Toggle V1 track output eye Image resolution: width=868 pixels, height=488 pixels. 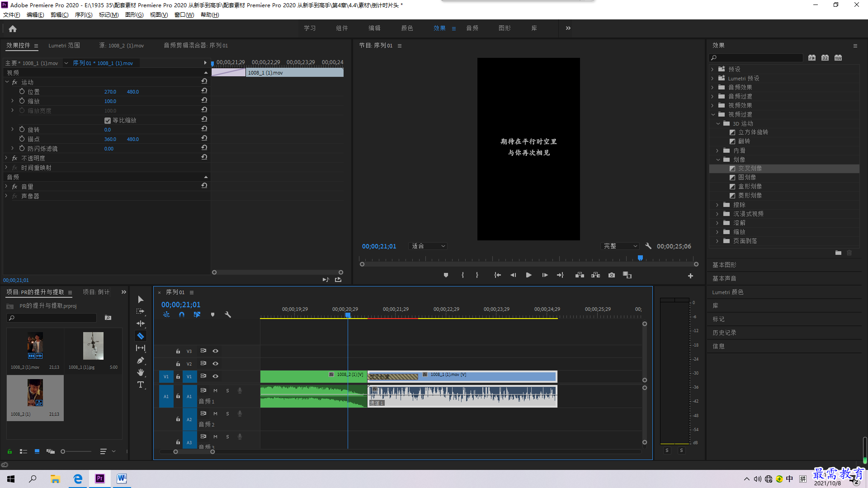point(216,376)
